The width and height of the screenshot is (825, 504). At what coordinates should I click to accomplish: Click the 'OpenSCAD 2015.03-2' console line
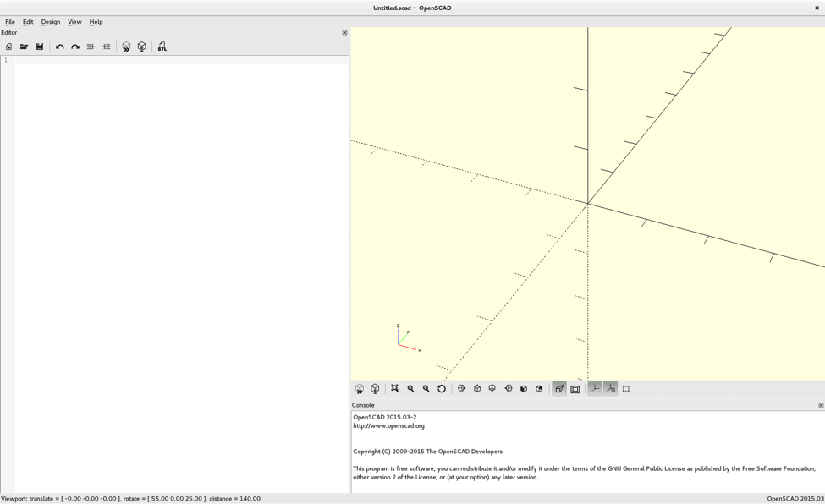point(385,417)
